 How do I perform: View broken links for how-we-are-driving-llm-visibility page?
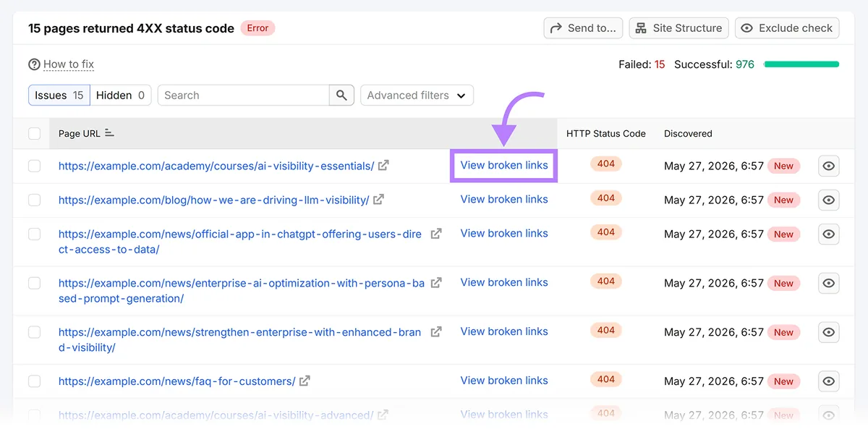pyautogui.click(x=504, y=199)
